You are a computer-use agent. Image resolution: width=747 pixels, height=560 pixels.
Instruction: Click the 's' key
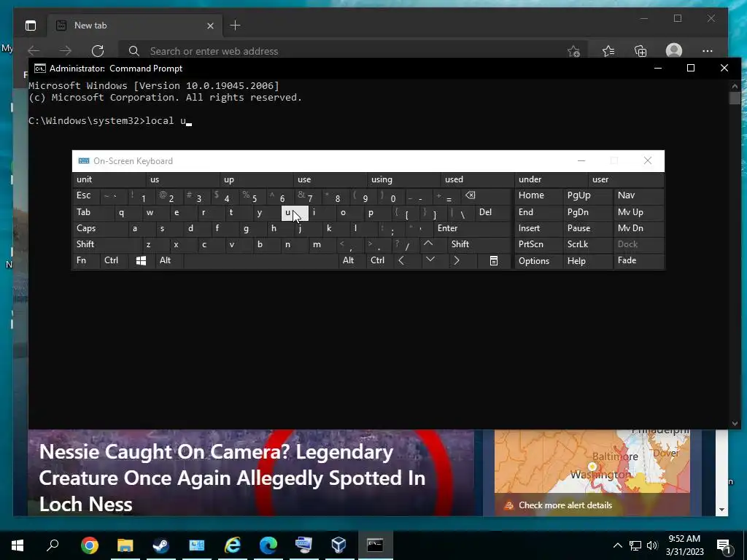[170, 228]
